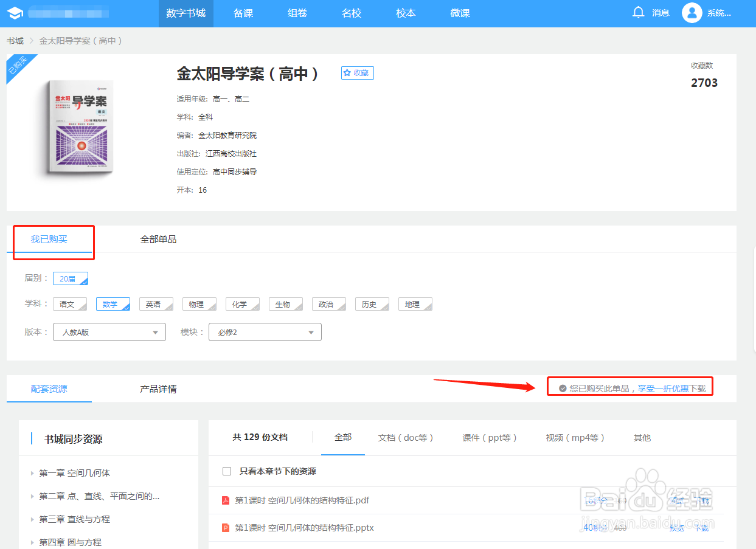Expand 第三章 直线与方程 chapter
This screenshot has height=549, width=756.
point(75,519)
